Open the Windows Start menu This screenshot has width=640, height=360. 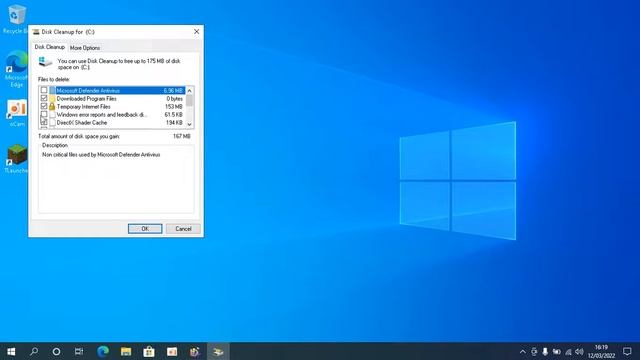click(x=11, y=351)
